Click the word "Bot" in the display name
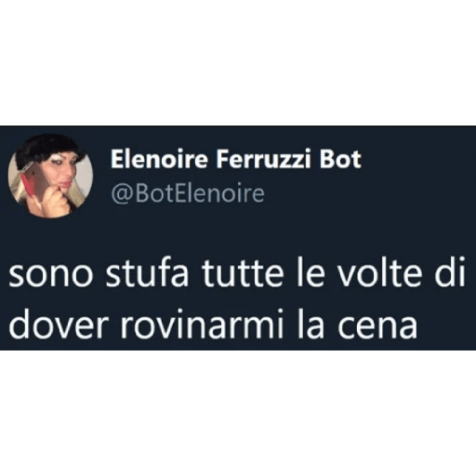 (x=340, y=159)
